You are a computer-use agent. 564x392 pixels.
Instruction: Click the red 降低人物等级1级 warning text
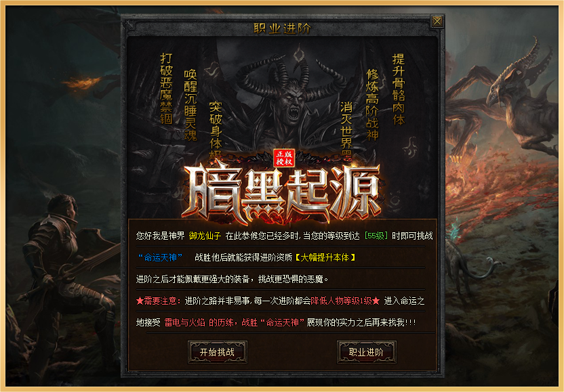(x=342, y=301)
